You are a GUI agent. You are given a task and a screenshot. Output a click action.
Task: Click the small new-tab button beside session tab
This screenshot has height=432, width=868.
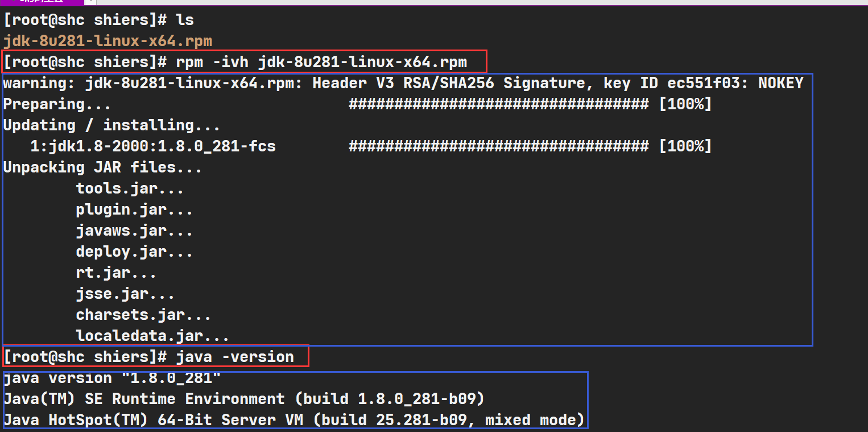pyautogui.click(x=91, y=2)
